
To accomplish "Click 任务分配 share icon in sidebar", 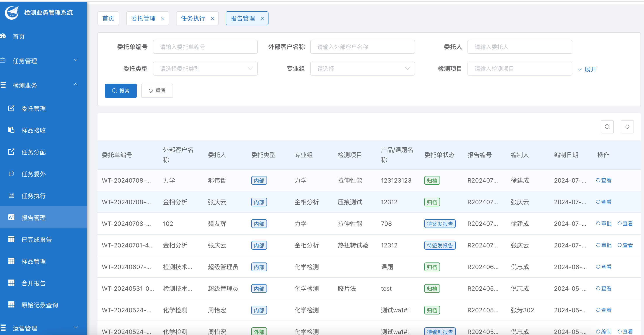I will click(11, 152).
